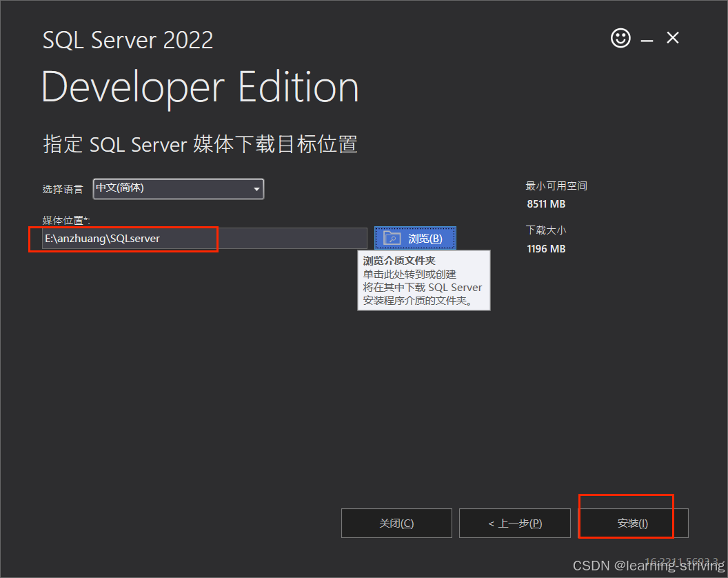The height and width of the screenshot is (578, 728).
Task: Close the installer with the X icon
Action: pos(672,38)
